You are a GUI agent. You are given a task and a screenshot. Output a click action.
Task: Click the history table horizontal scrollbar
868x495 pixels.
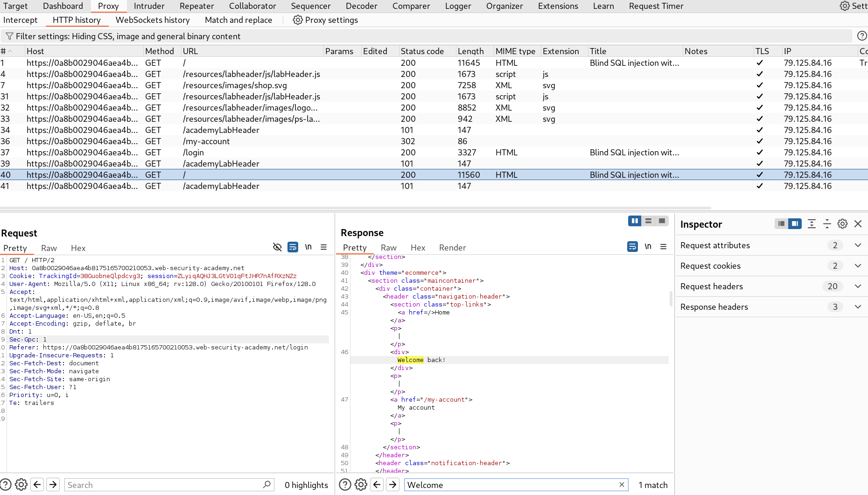[356, 208]
